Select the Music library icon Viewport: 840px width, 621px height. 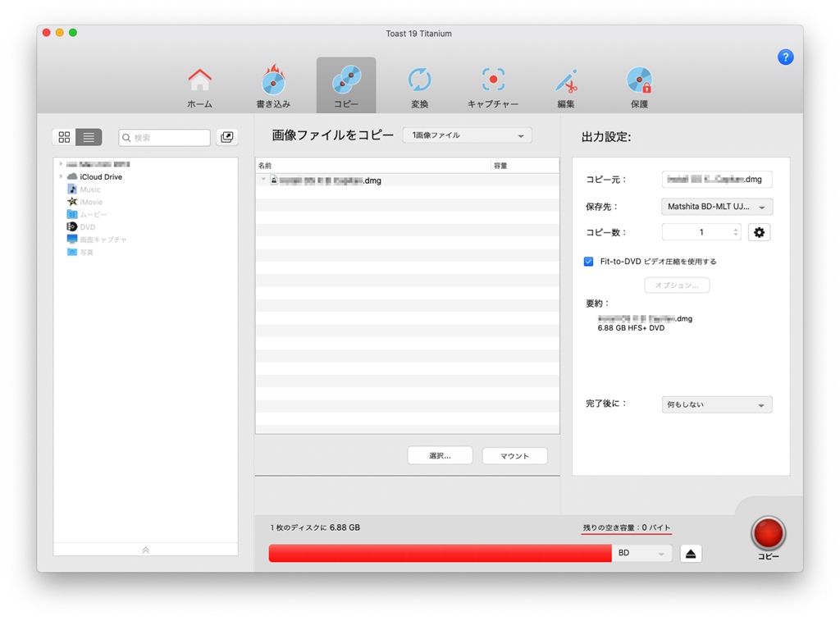[72, 189]
